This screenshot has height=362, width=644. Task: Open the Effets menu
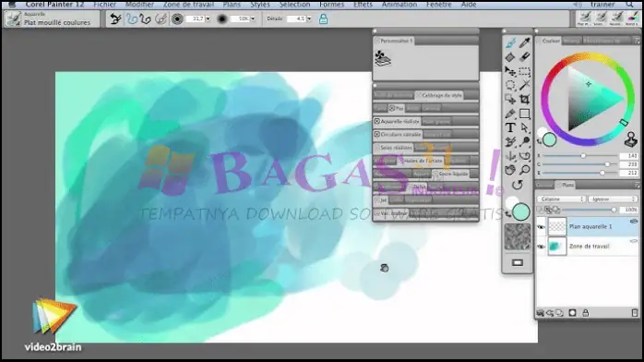point(364,5)
